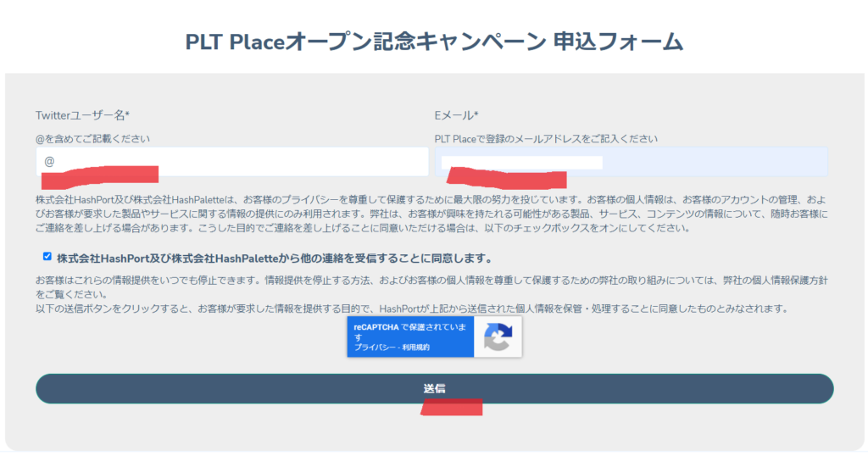This screenshot has height=456, width=868.
Task: Open the reCAPTCHA プライバシー link
Action: [375, 348]
